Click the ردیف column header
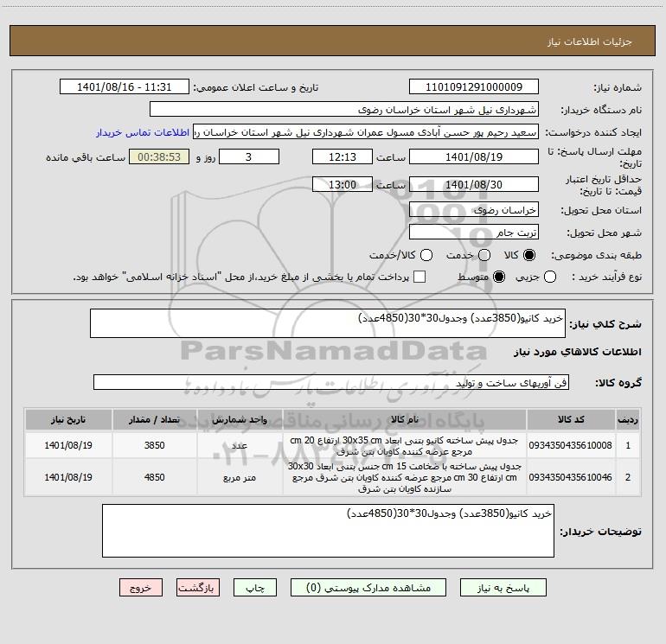This screenshot has width=666, height=644. [x=628, y=419]
